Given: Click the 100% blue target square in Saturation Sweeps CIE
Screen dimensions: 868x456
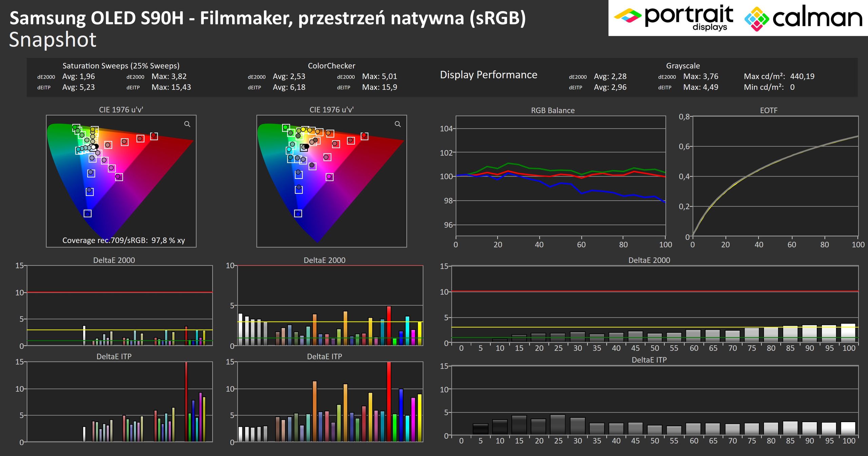Looking at the screenshot, I should (x=87, y=213).
